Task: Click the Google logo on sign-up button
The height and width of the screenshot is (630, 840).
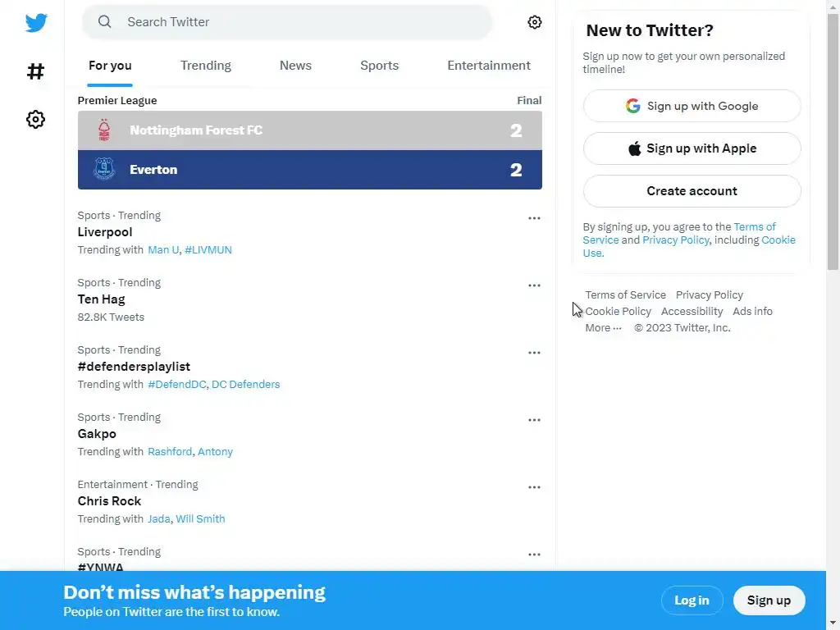Action: (632, 106)
